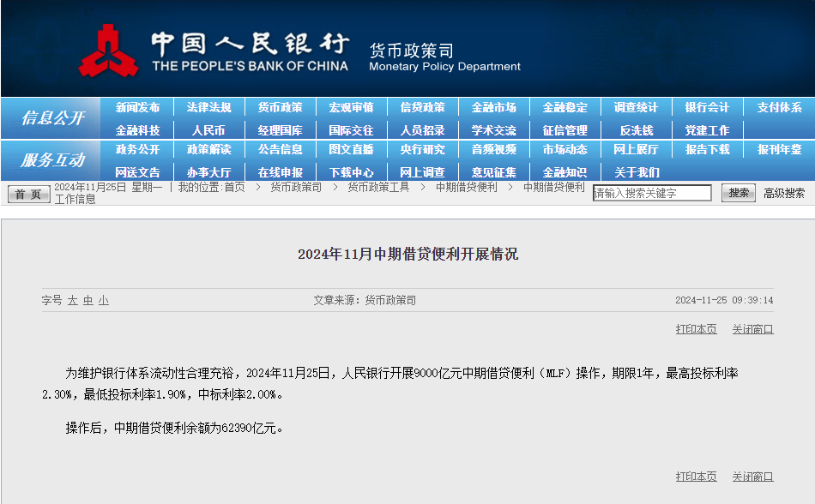This screenshot has height=504, width=815.
Task: Set the font size to 小
Action: point(103,301)
